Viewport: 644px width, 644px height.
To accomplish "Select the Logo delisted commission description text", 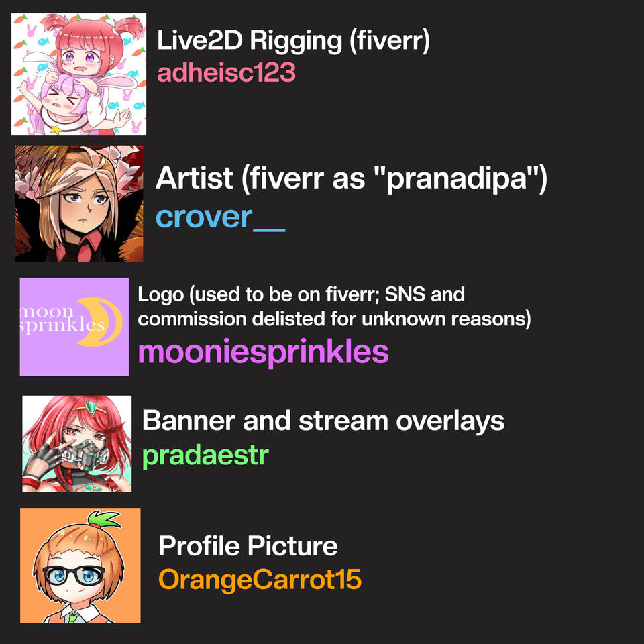I will click(x=334, y=307).
